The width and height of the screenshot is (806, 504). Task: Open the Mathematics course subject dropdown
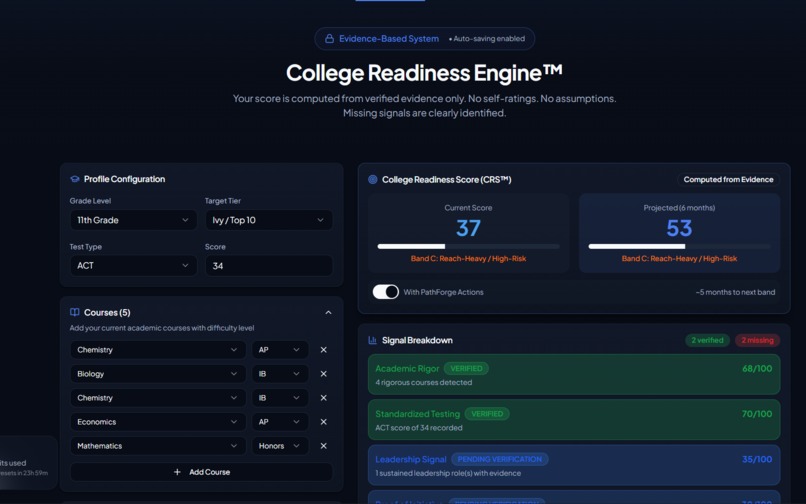[x=158, y=446]
